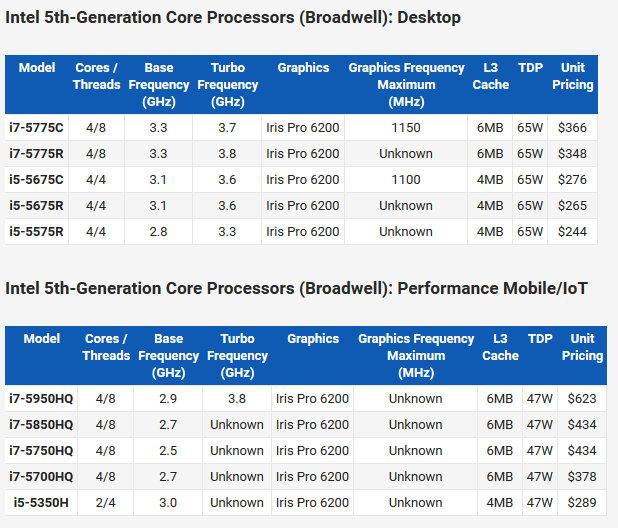
Task: Click the i7-5700HQ model cell
Action: (x=41, y=476)
